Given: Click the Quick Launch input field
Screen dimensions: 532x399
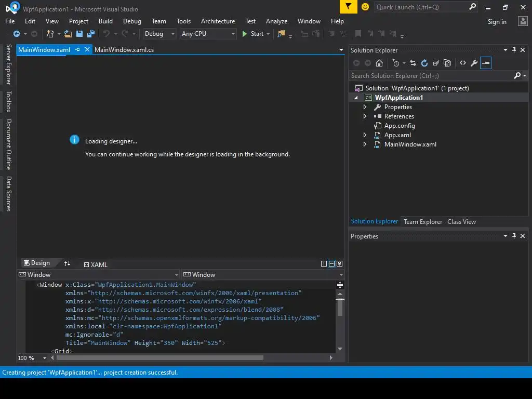Looking at the screenshot, I should [x=421, y=7].
